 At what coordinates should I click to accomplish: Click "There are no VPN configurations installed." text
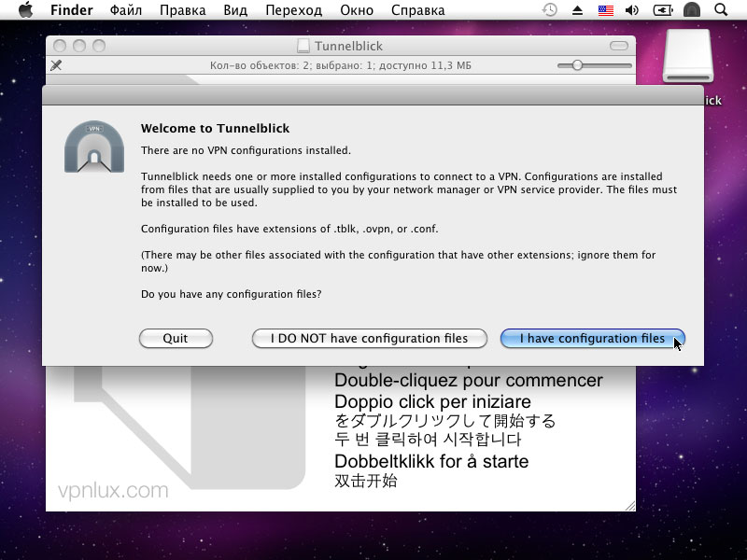(x=246, y=150)
